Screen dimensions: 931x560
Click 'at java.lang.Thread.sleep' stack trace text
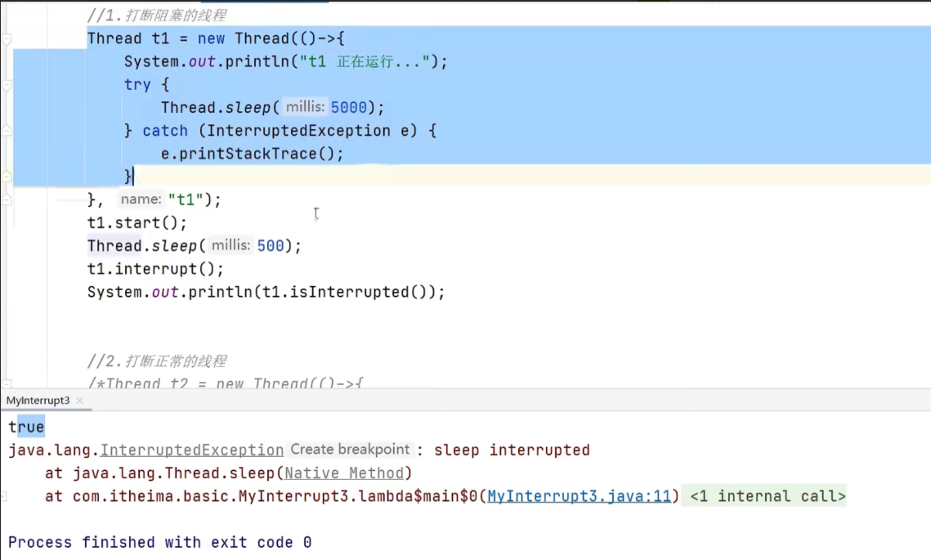[x=159, y=473]
